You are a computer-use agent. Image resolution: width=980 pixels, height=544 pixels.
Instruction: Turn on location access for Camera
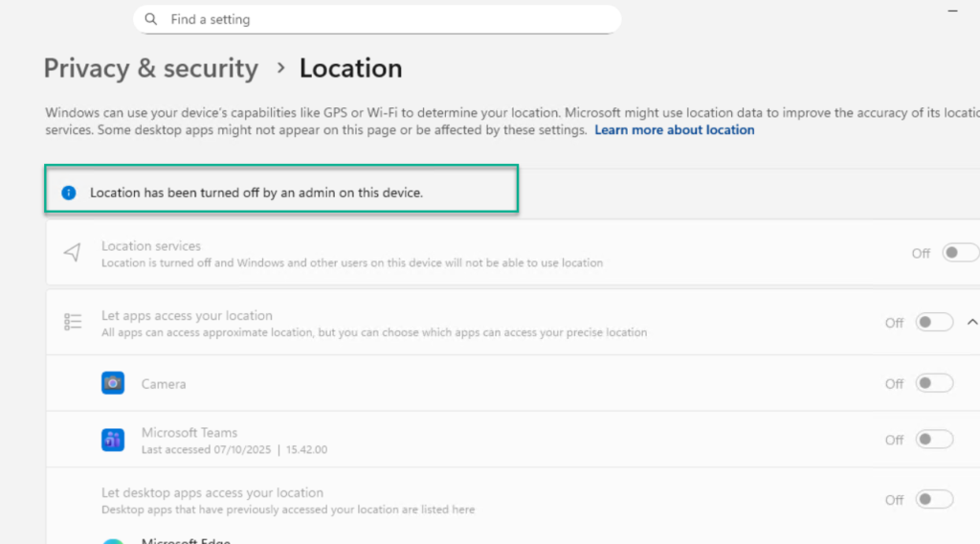click(934, 383)
